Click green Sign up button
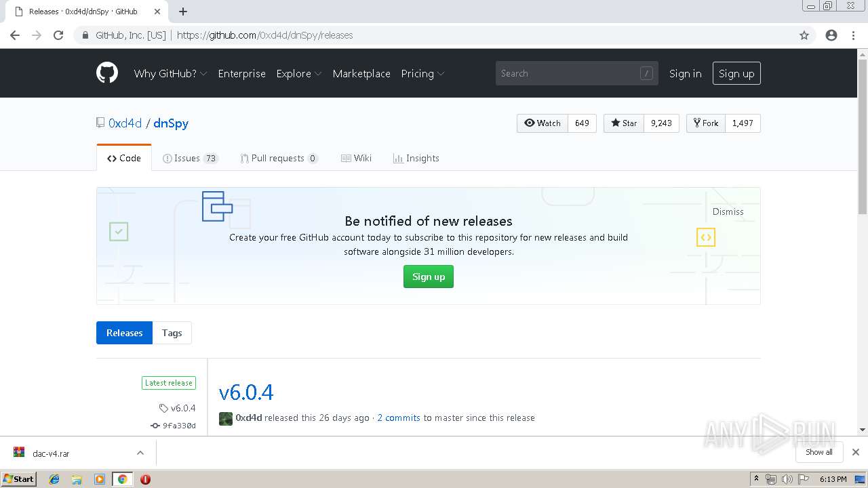Viewport: 868px width, 488px height. tap(429, 277)
